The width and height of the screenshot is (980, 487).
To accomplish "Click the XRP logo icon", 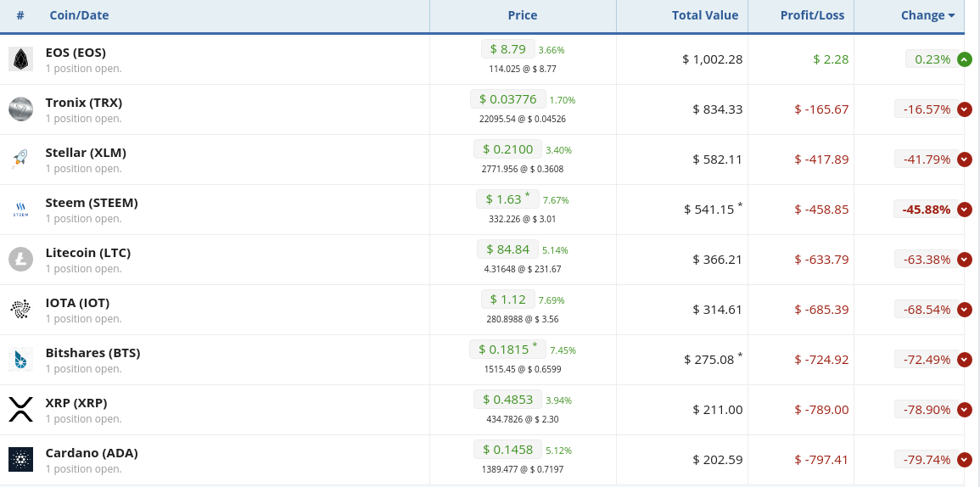I will pos(20,410).
